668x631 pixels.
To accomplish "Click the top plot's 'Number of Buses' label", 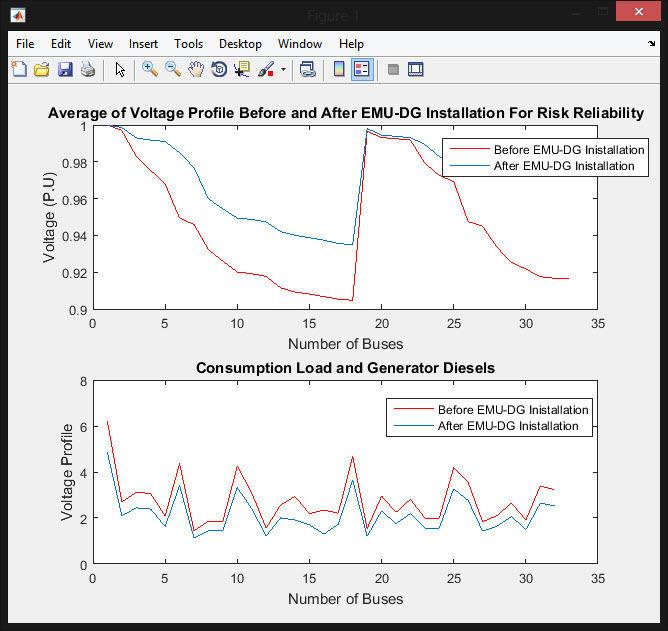I will (346, 344).
